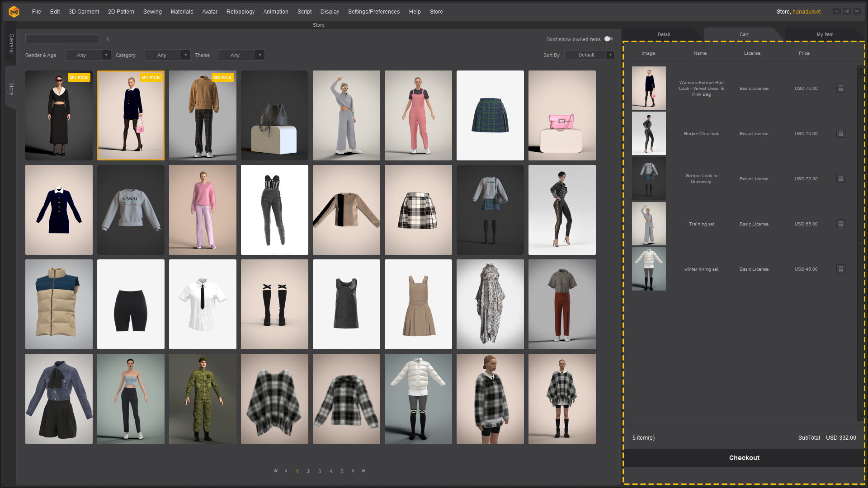Toggle Don't show owned items switch
The height and width of the screenshot is (488, 868).
[609, 39]
